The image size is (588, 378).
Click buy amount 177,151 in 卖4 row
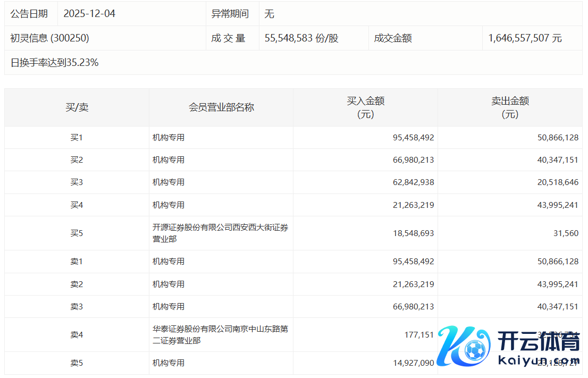click(x=419, y=335)
